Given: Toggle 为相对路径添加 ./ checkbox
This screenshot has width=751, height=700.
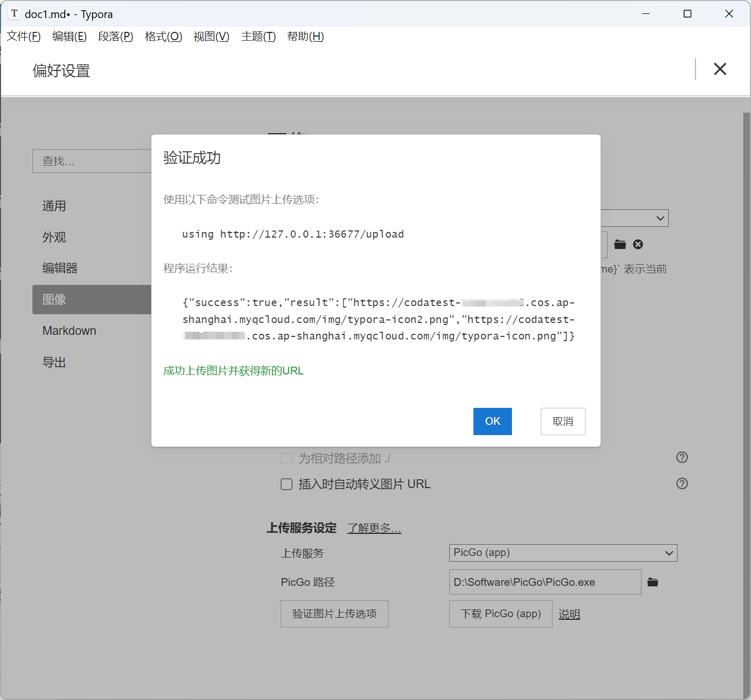Looking at the screenshot, I should [x=286, y=458].
